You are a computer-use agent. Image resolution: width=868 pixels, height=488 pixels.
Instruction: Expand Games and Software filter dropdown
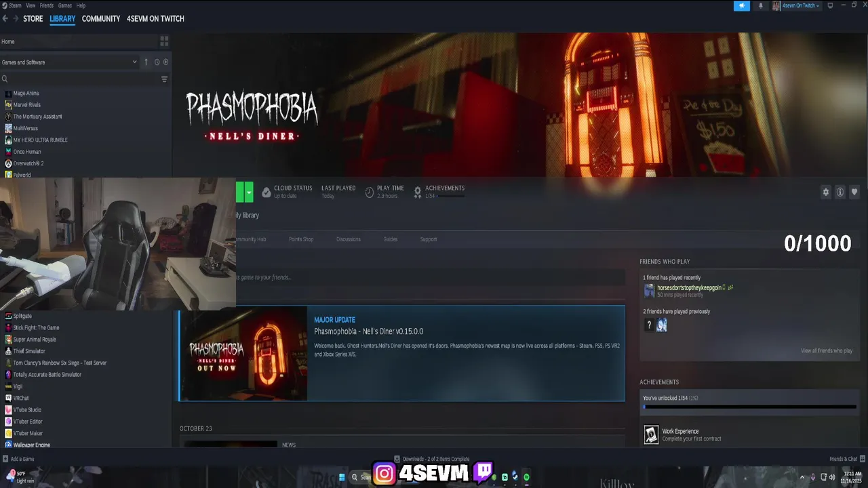tap(69, 62)
